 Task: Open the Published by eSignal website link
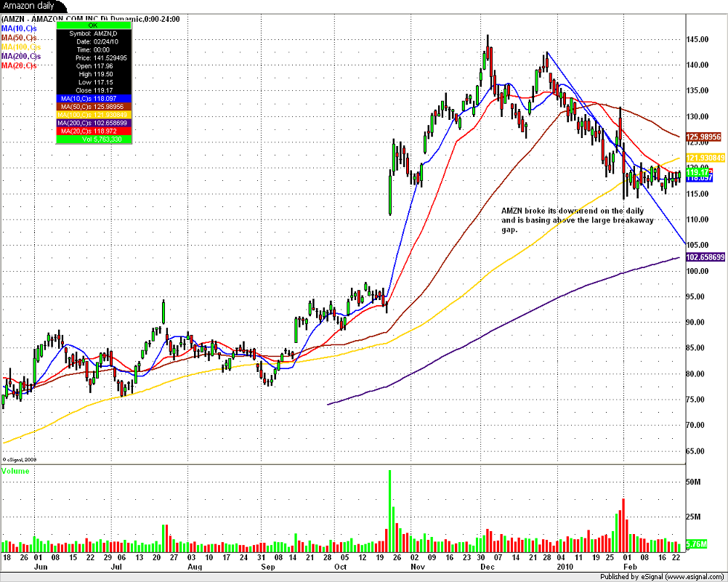coord(663,577)
